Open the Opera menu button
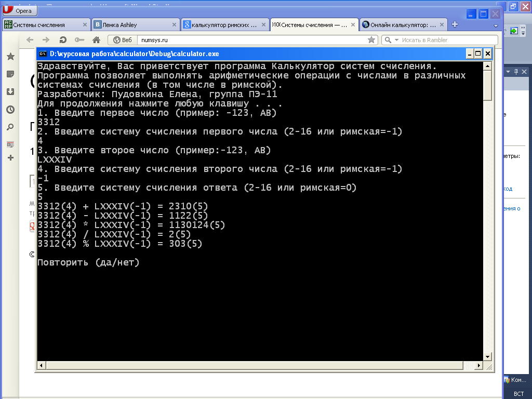This screenshot has height=399, width=532. point(19,10)
